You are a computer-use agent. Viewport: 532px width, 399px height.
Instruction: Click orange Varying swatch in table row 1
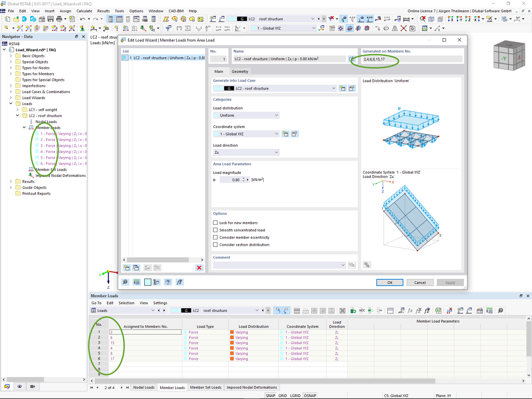[x=231, y=332]
